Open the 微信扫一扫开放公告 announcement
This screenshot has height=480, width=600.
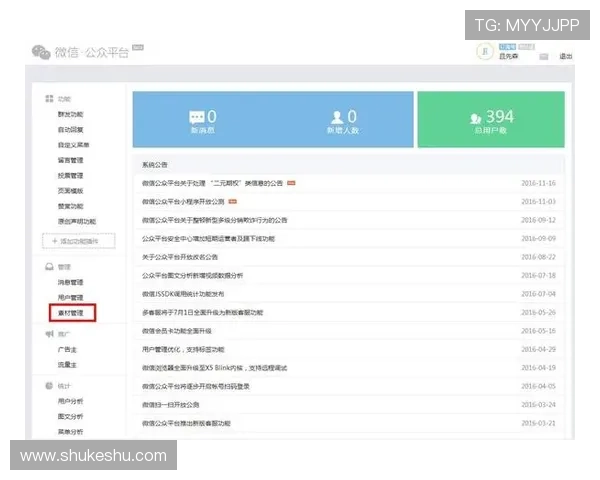[x=171, y=405]
